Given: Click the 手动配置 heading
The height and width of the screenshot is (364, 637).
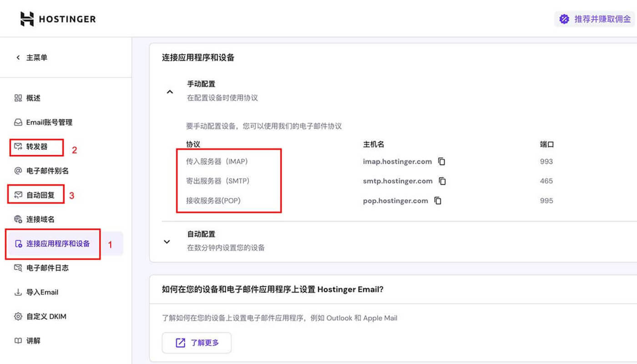Looking at the screenshot, I should (201, 84).
